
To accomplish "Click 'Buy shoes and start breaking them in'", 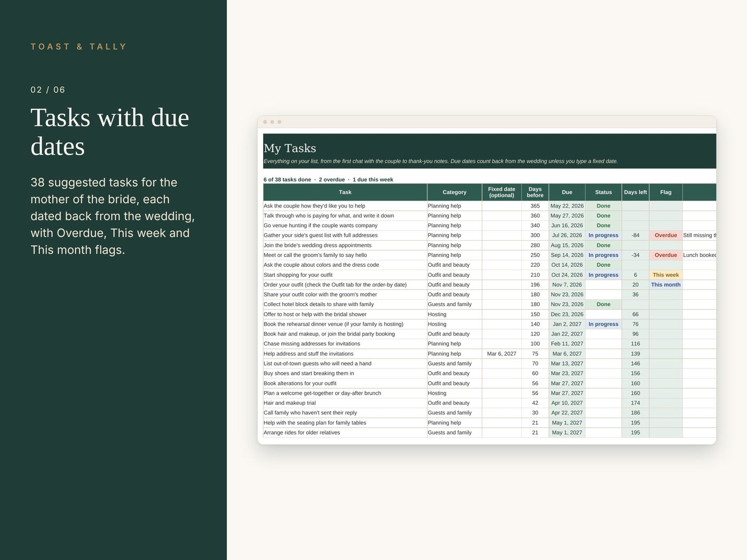I will pyautogui.click(x=345, y=373).
